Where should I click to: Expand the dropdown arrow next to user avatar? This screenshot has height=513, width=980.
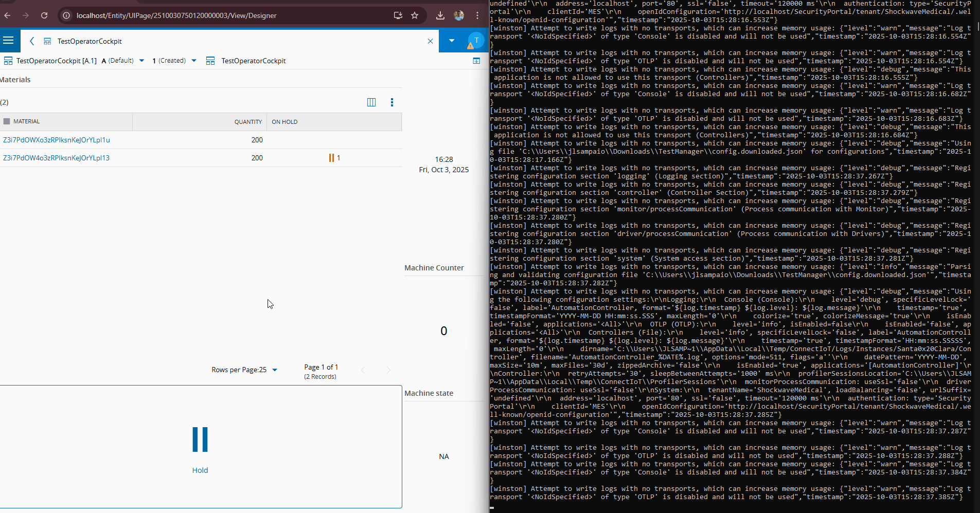point(452,41)
